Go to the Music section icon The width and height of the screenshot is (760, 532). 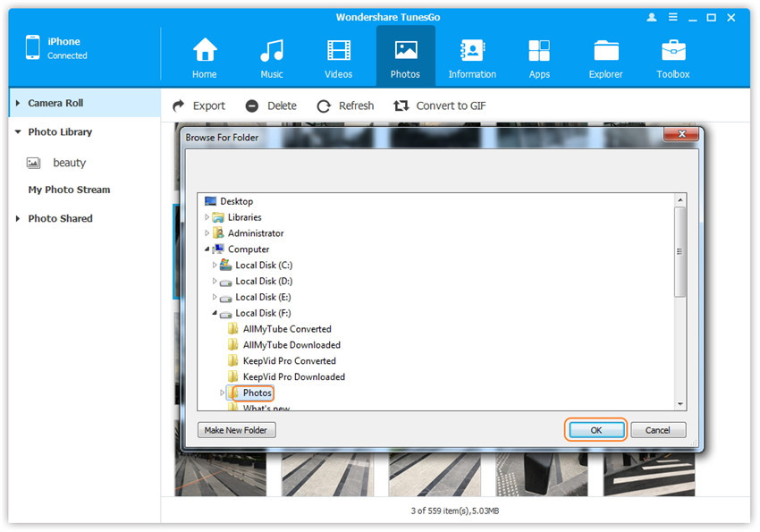(x=272, y=51)
